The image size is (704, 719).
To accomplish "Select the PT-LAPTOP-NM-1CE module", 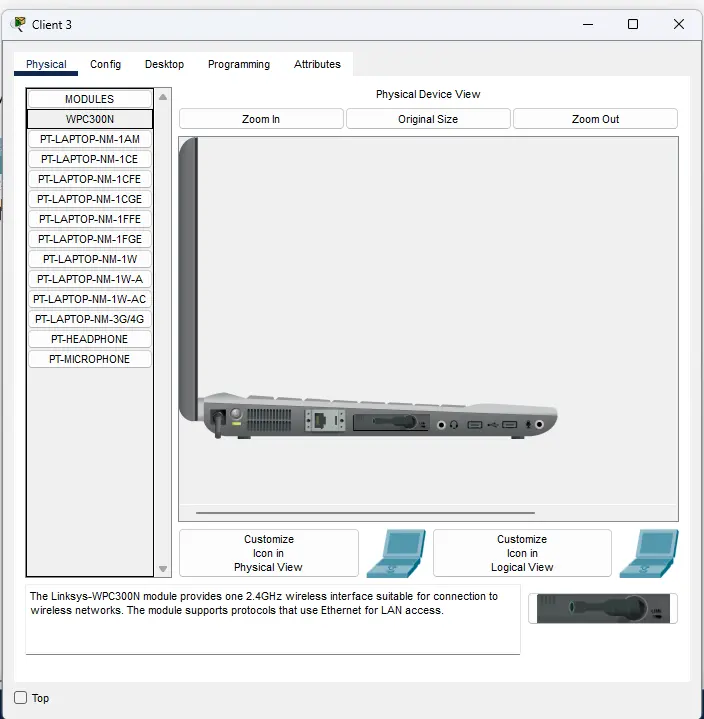I will (89, 159).
